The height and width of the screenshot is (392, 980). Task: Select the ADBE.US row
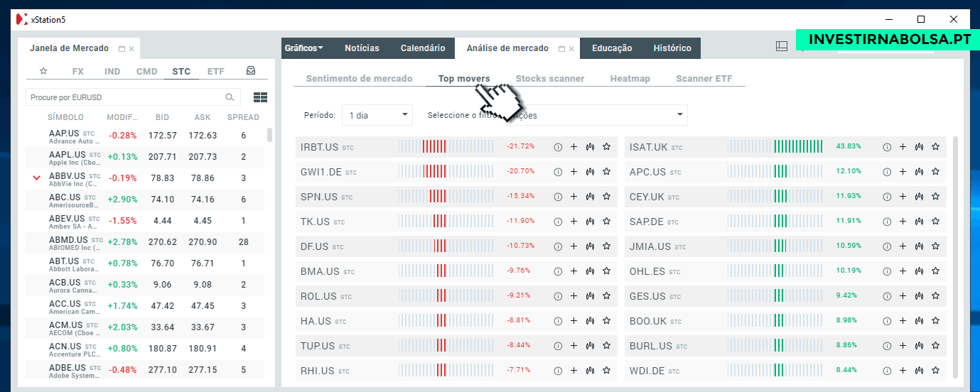(x=146, y=370)
